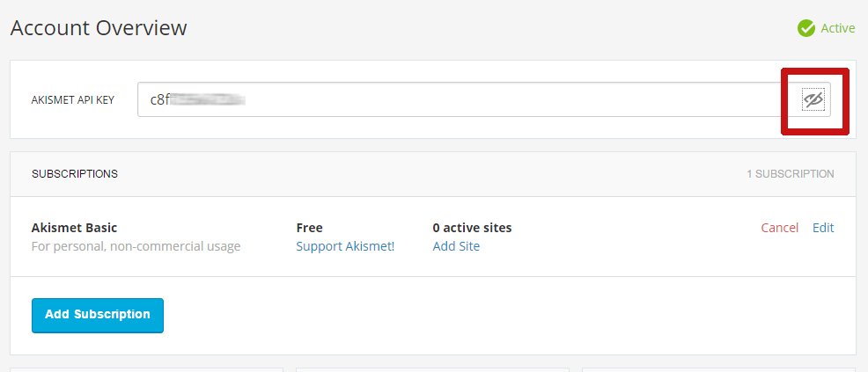Click the 0 active sites label
868x372 pixels.
[472, 228]
